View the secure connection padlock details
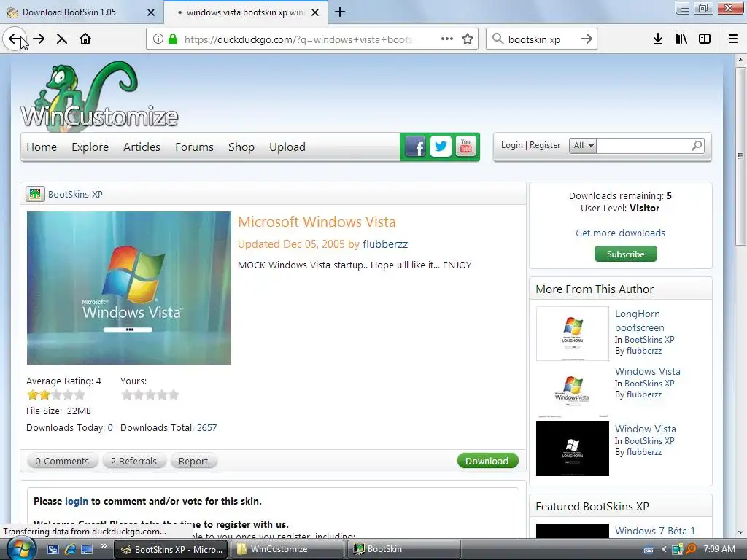The height and width of the screenshot is (560, 747). point(173,39)
